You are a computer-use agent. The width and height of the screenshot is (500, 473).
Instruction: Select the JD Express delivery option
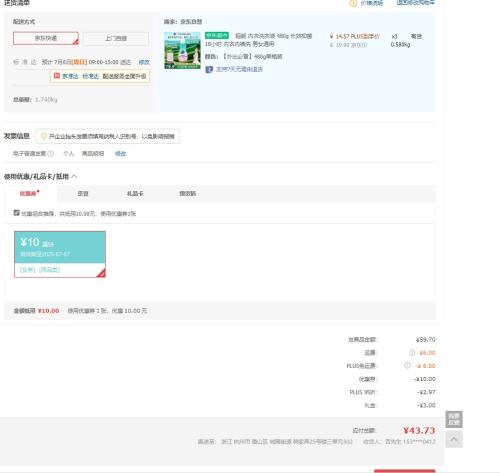46,38
